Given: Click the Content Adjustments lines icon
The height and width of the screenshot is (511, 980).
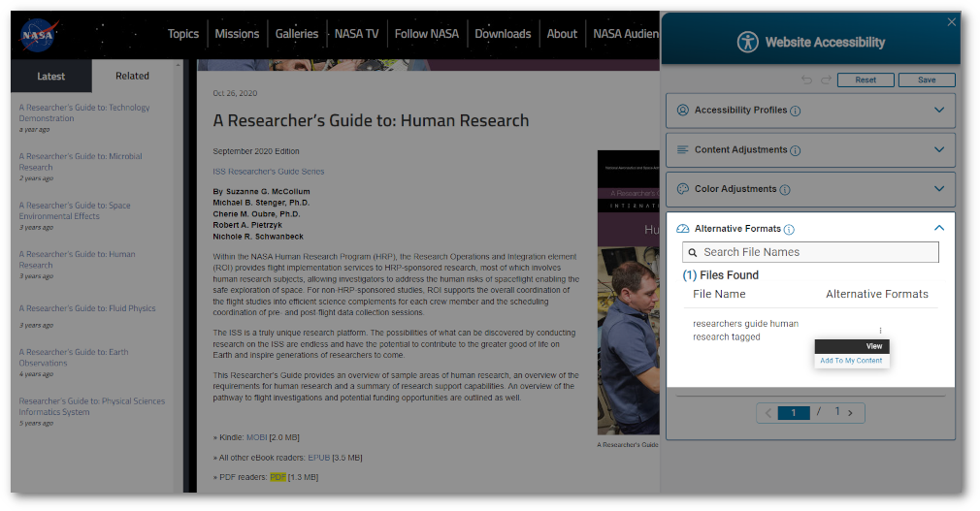Looking at the screenshot, I should 682,150.
